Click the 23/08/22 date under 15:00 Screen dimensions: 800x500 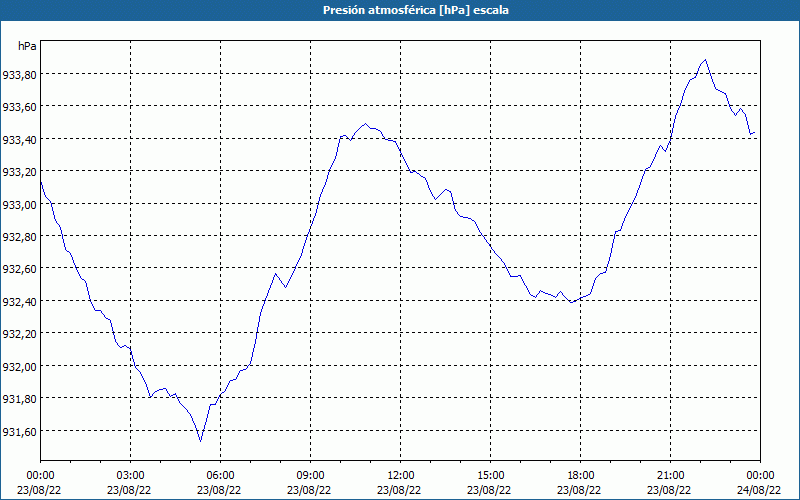tap(489, 490)
